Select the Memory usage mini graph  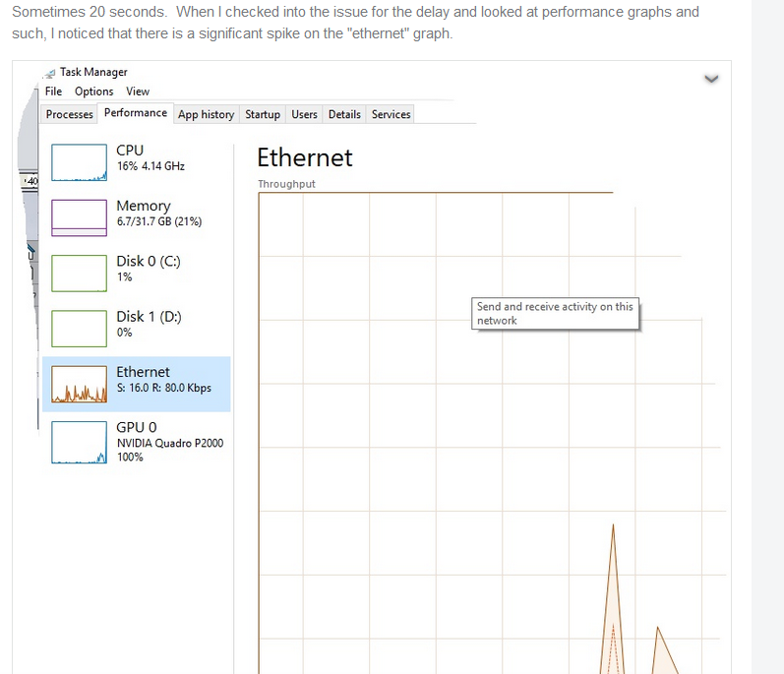[79, 217]
